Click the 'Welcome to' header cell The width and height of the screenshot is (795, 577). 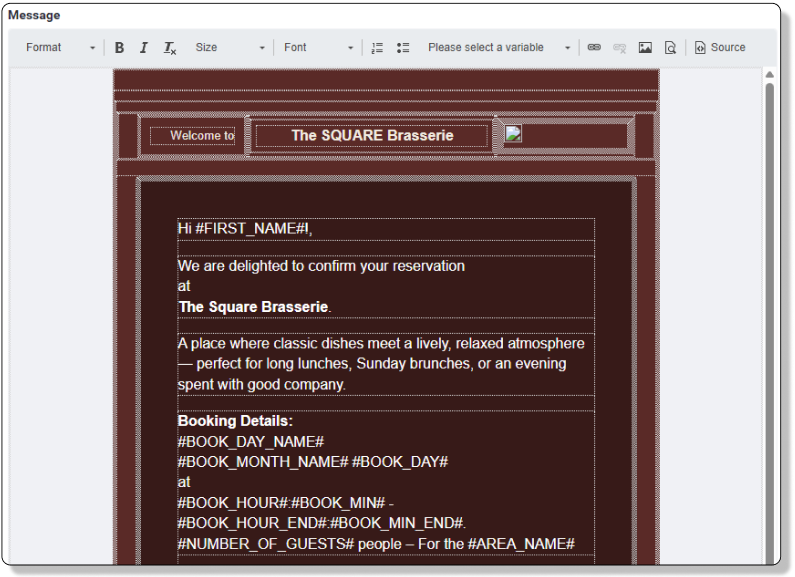(201, 136)
